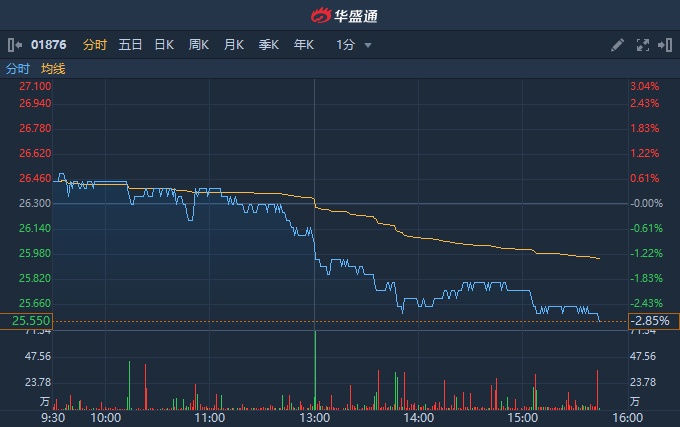The height and width of the screenshot is (427, 680).
Task: Click the -1.22% percent axis label
Action: (x=646, y=253)
